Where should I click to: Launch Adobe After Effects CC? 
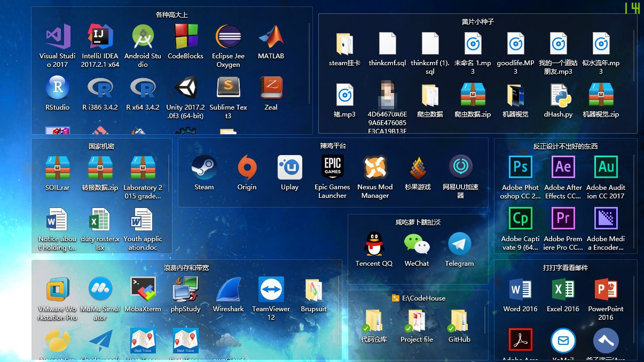(563, 167)
